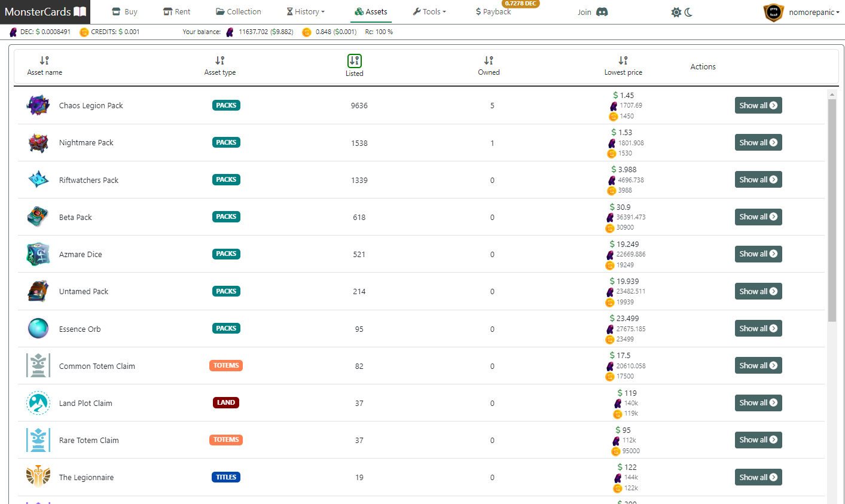The image size is (845, 504).
Task: Click the Essence Orb icon
Action: (38, 329)
